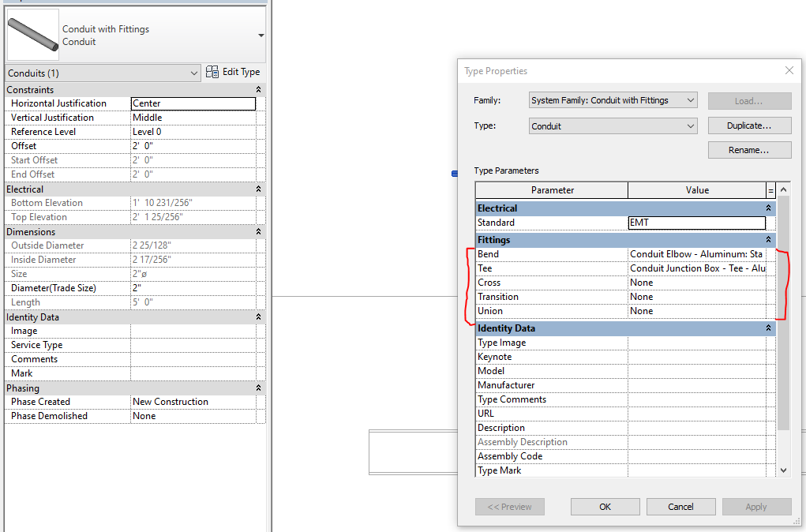This screenshot has height=532, width=806.
Task: Click Cancel in Type Properties dialog
Action: click(680, 506)
